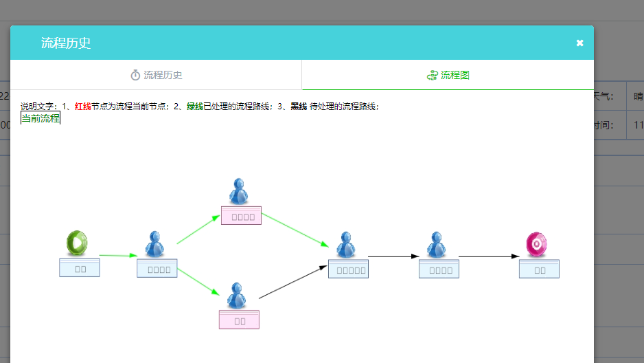
Task: Click the green 当前流程 link
Action: (x=41, y=118)
